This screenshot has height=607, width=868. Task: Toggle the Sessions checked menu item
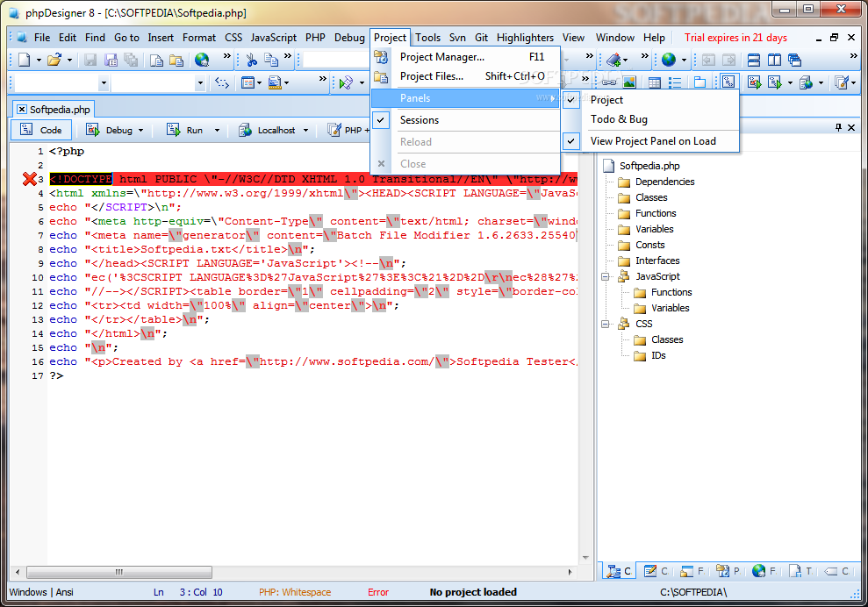(x=465, y=120)
